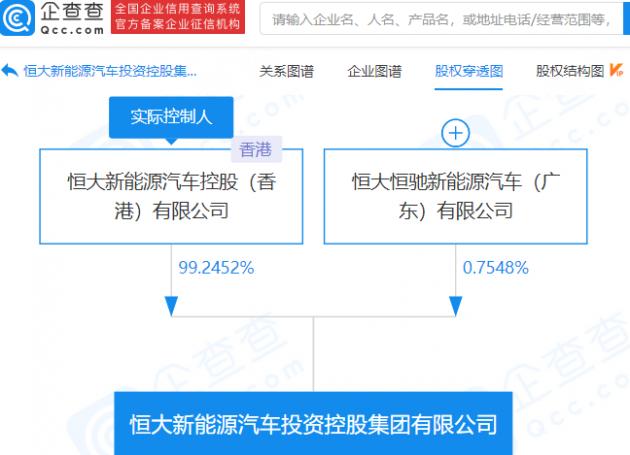Click the 香港 region tag
This screenshot has height=455, width=630.
click(256, 150)
